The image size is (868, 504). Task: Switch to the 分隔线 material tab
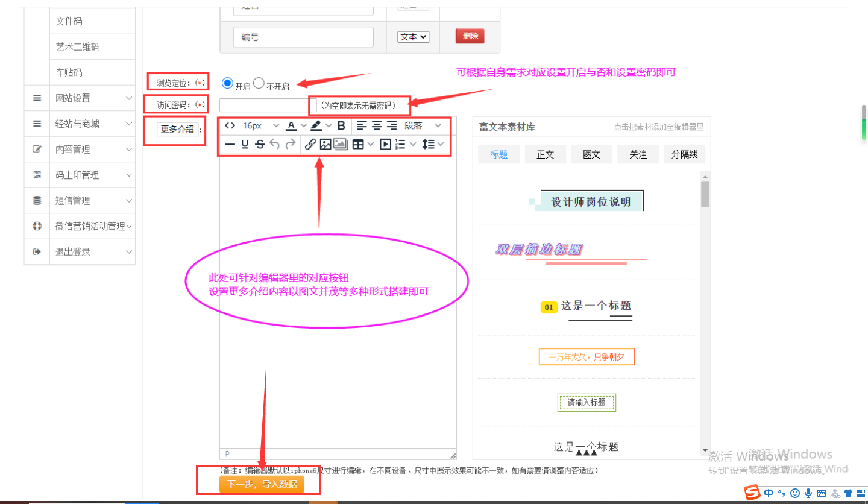[684, 154]
